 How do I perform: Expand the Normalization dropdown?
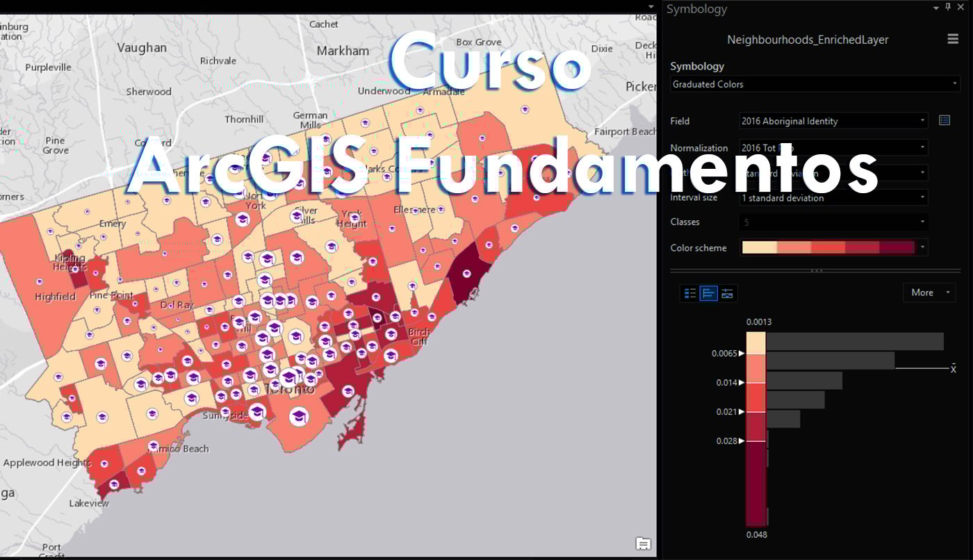(x=922, y=147)
